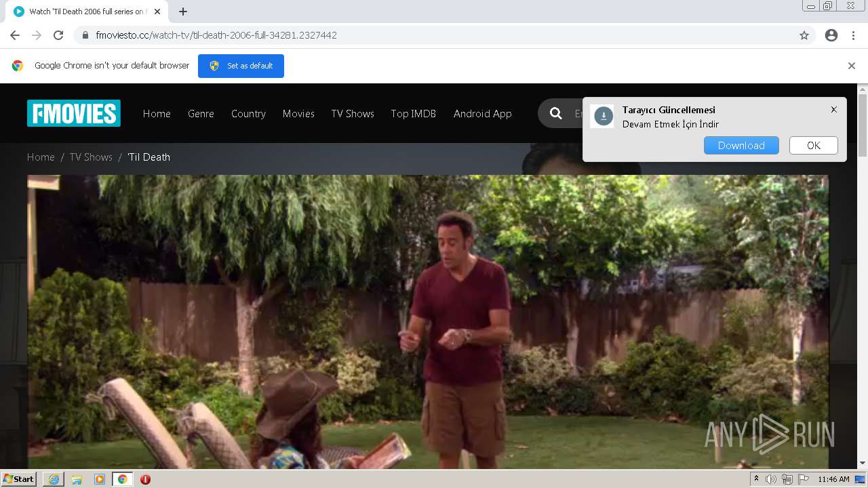868x488 pixels.
Task: Click the network tray icon
Action: pos(787,479)
